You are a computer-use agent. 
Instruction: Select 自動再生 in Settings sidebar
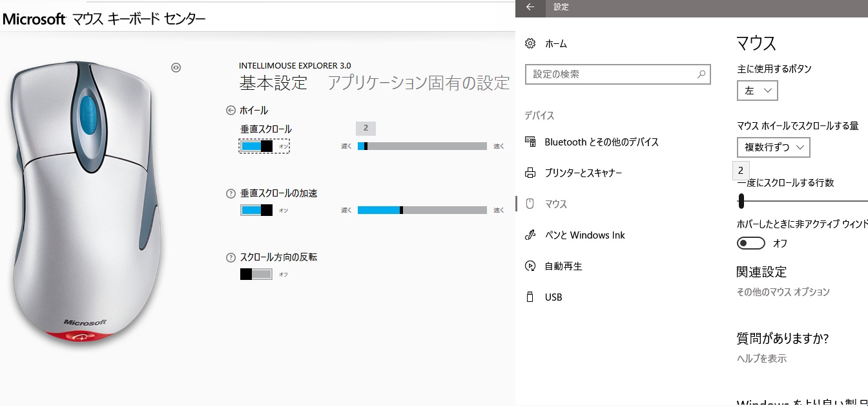point(564,266)
